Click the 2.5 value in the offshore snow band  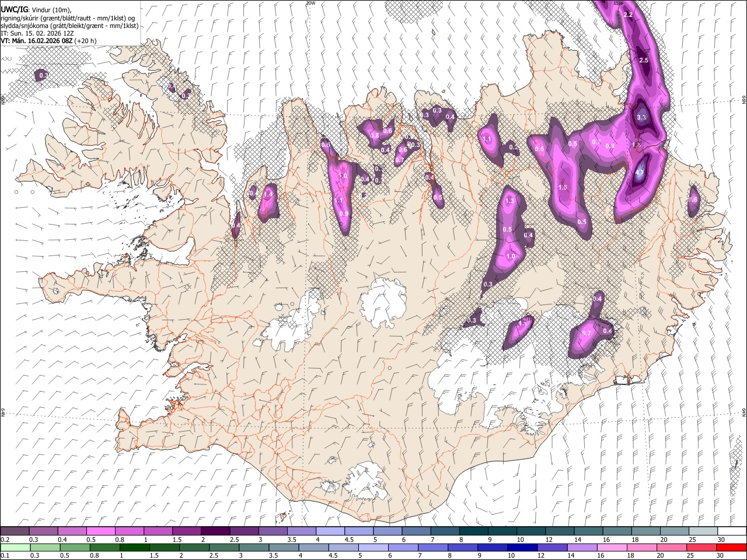click(x=644, y=61)
